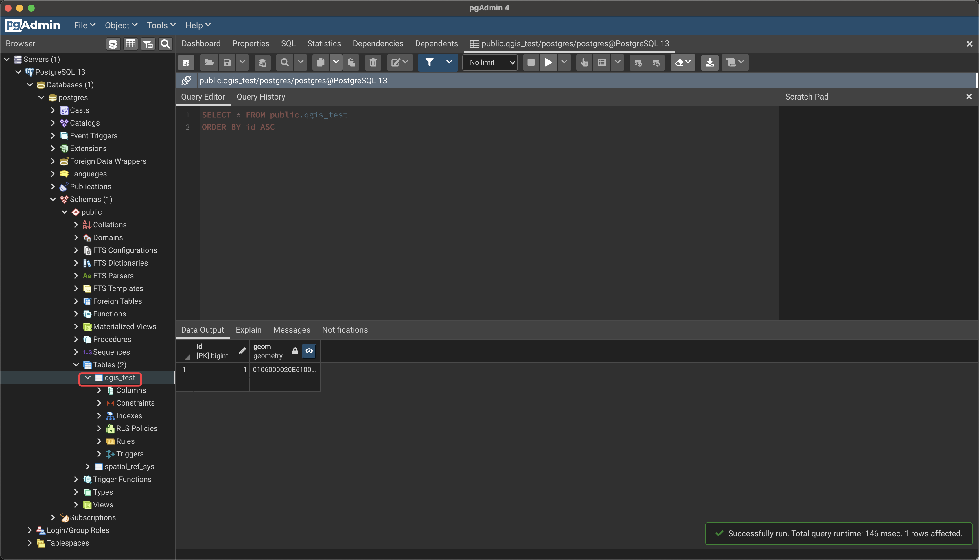Save the current query
Screen dimensions: 979x560
(227, 62)
